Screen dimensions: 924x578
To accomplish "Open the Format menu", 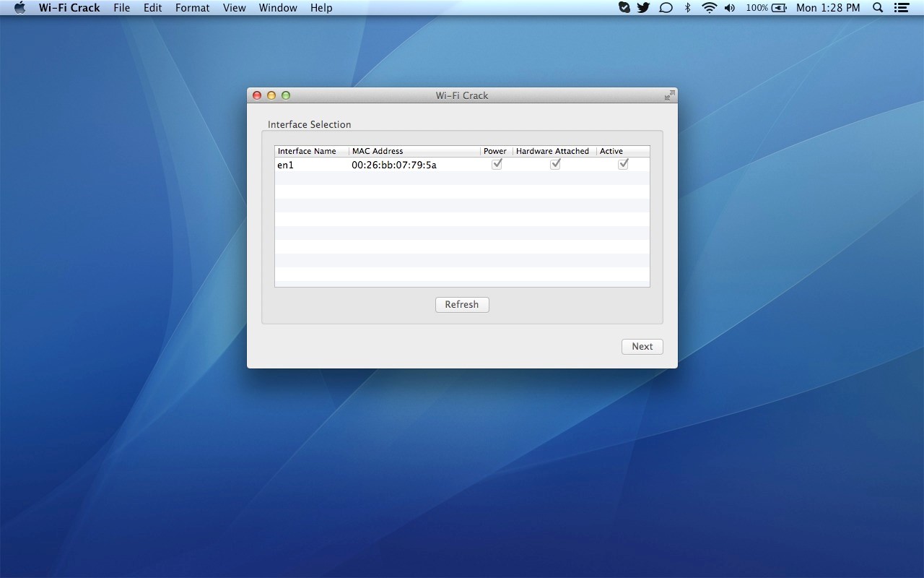I will coord(192,8).
